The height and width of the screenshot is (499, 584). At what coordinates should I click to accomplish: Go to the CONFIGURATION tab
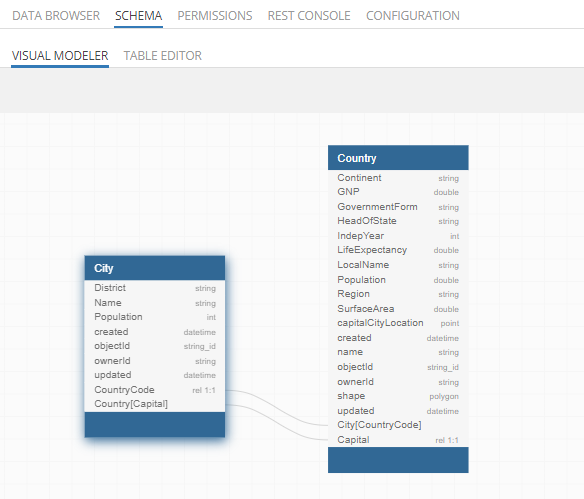pos(413,16)
